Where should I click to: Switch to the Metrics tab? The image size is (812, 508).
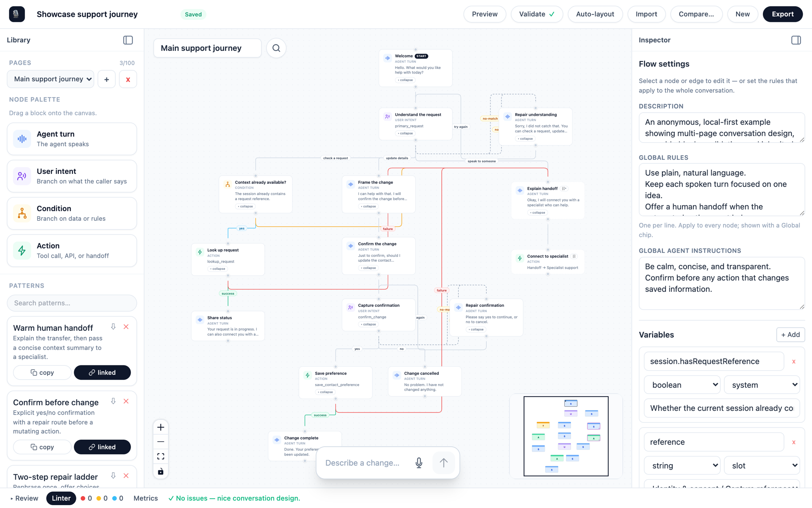146,498
